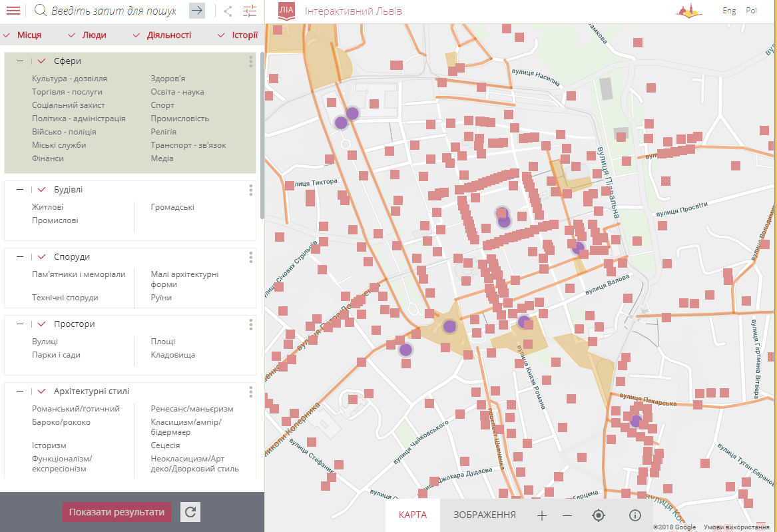Toggle the Споруди group checkmark
Image resolution: width=777 pixels, height=532 pixels.
pos(41,256)
